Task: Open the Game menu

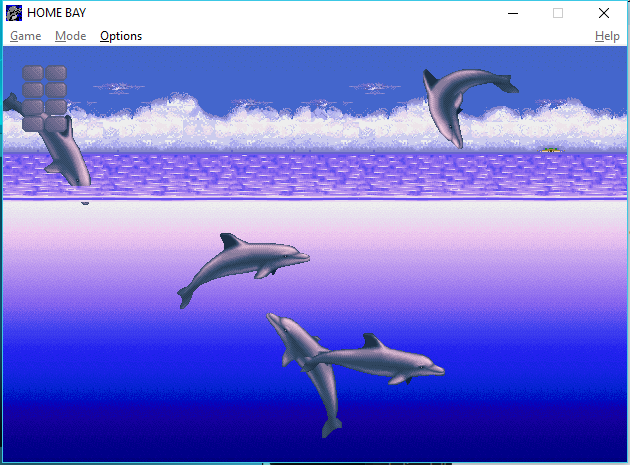Action: point(25,36)
